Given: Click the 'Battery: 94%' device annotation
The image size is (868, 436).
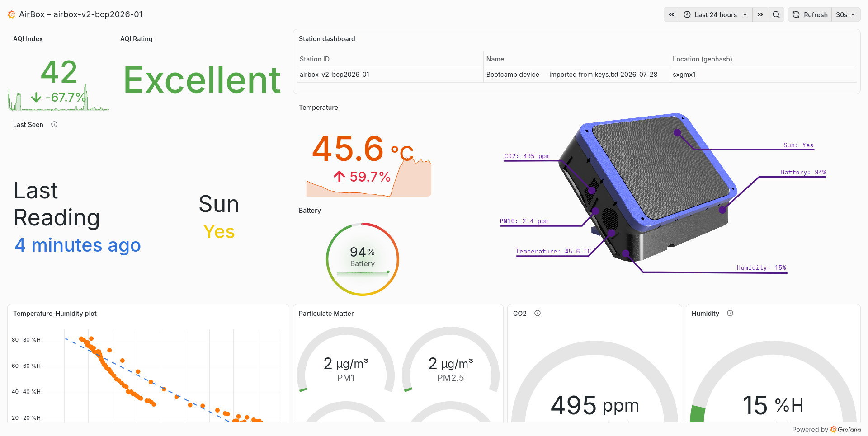Looking at the screenshot, I should (803, 172).
